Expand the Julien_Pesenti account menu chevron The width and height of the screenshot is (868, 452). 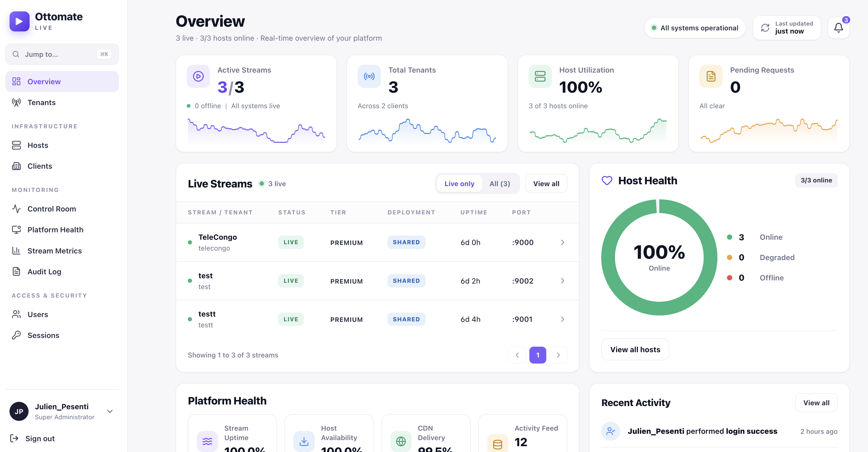110,411
